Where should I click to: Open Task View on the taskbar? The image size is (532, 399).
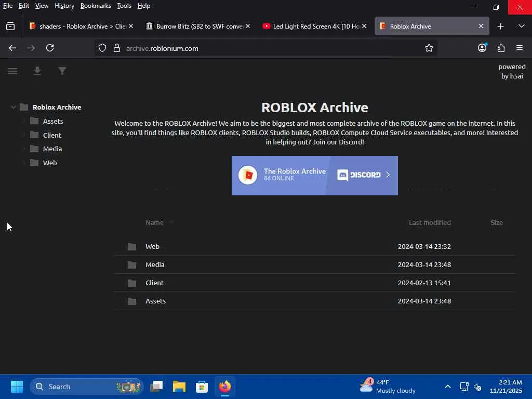156,387
